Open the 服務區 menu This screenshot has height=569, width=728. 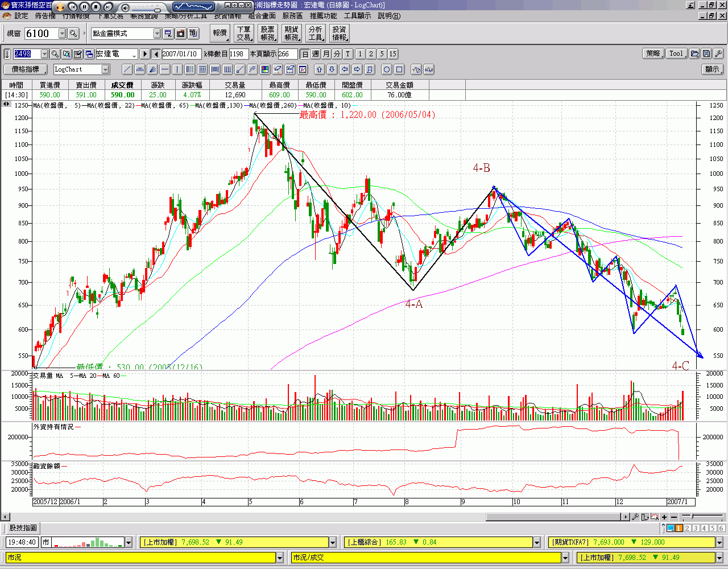tap(292, 16)
